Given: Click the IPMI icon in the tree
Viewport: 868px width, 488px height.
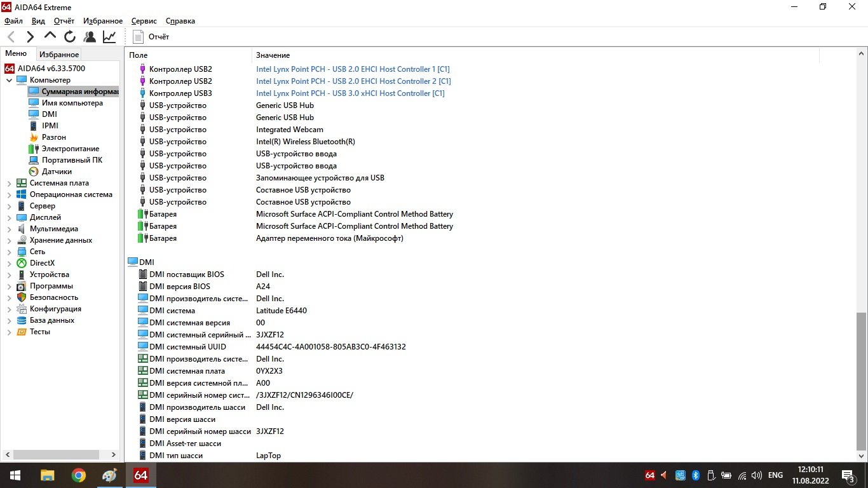Looking at the screenshot, I should pyautogui.click(x=34, y=126).
